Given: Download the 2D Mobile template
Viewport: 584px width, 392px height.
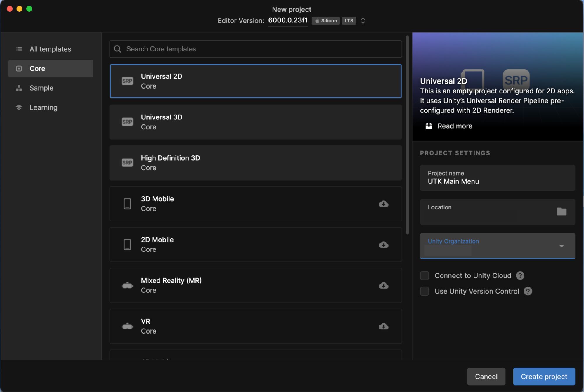Looking at the screenshot, I should (383, 245).
